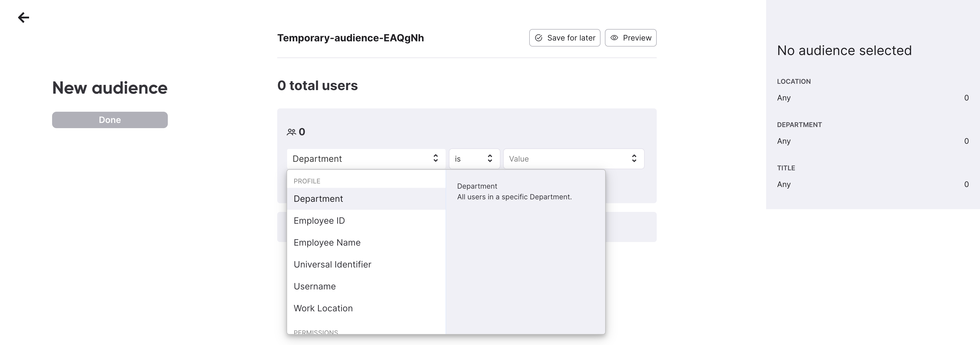Screen dimensions: 980x345
Task: Click the Temporary-audience-EAQgNh title
Action: (x=350, y=38)
